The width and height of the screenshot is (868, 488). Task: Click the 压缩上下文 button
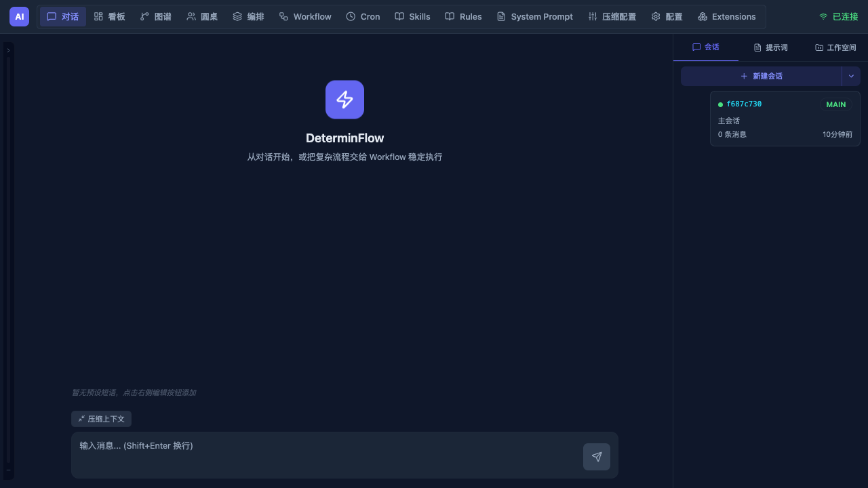pyautogui.click(x=101, y=419)
